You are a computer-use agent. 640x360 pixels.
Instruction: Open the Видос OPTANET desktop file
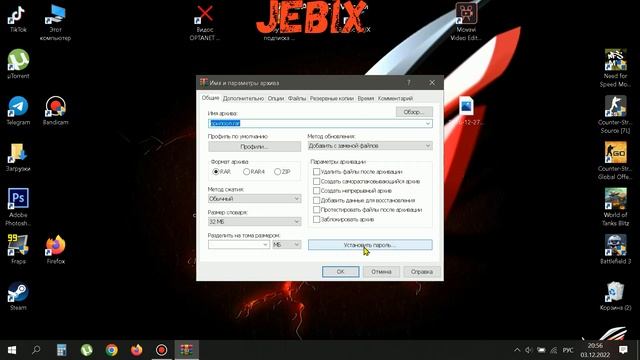pos(204,23)
